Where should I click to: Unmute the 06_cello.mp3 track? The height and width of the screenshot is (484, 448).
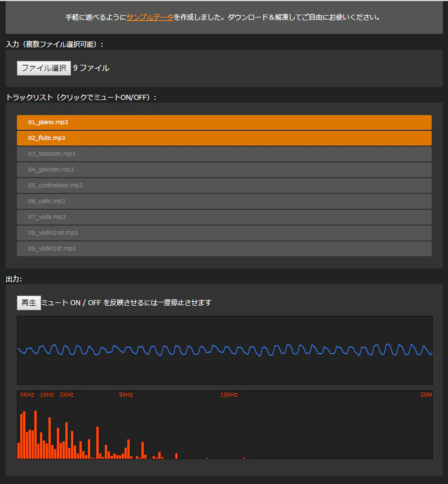point(224,201)
